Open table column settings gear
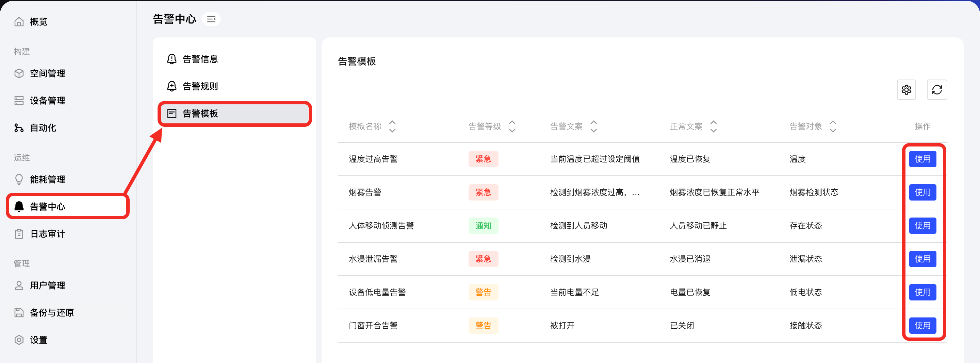Screen dimensions: 980x363 click(906, 90)
